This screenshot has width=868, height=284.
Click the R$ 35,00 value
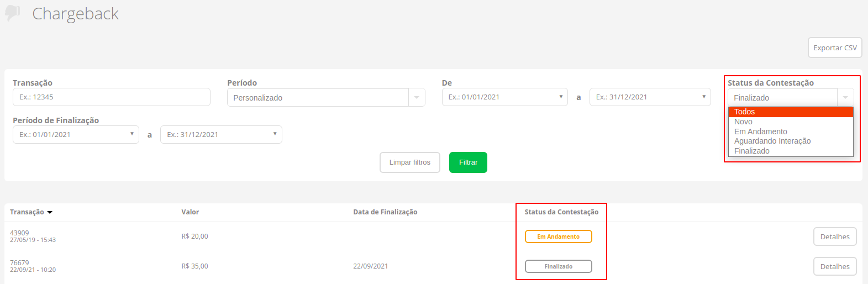point(194,266)
